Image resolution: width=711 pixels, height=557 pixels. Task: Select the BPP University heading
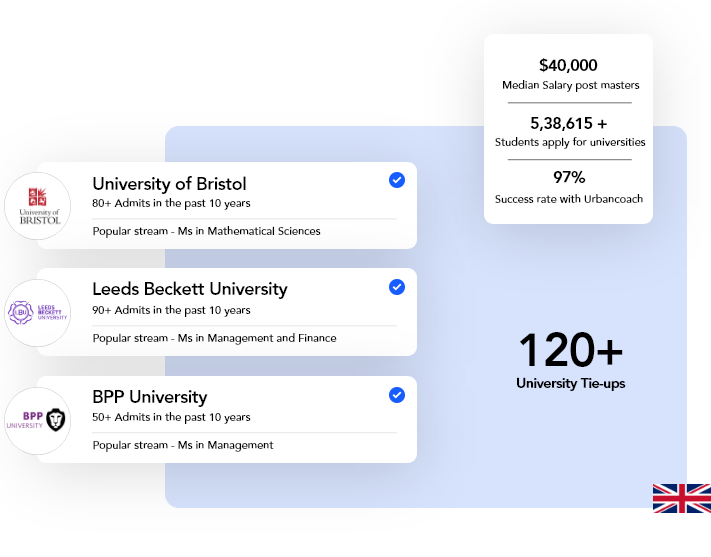point(150,397)
